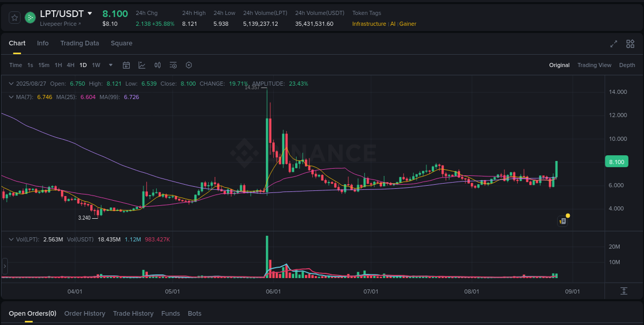The height and width of the screenshot is (325, 644).
Task: Select the 1W candle interval
Action: [x=96, y=65]
